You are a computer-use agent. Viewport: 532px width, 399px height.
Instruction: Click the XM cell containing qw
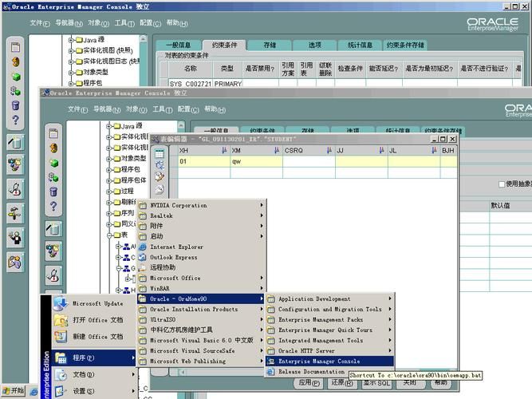(256, 161)
